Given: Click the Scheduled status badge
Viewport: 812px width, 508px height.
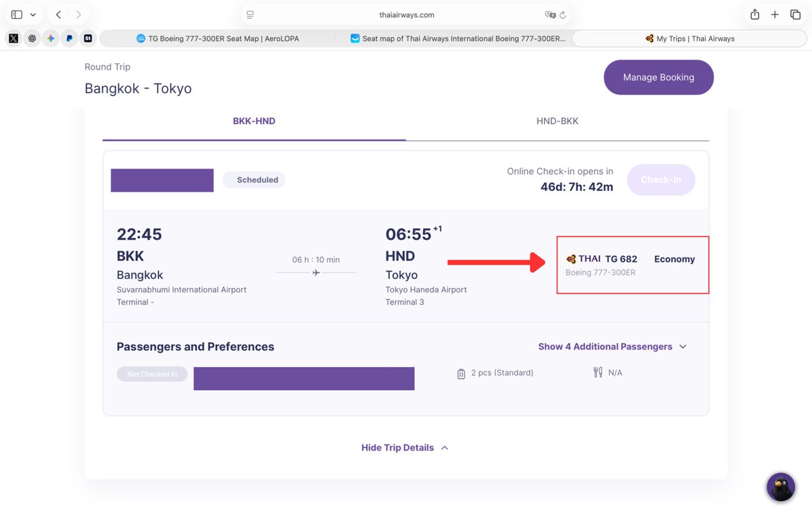Looking at the screenshot, I should pos(254,179).
